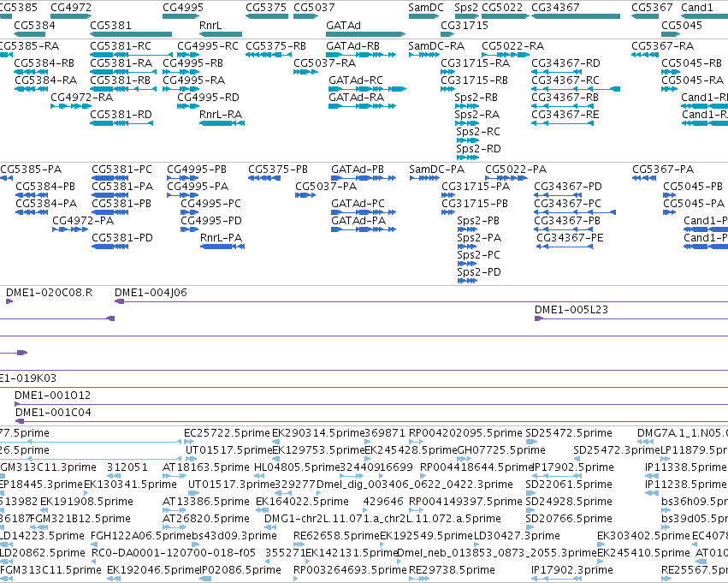
Task: Click transcript RnrL-RA
Action: 221,114
